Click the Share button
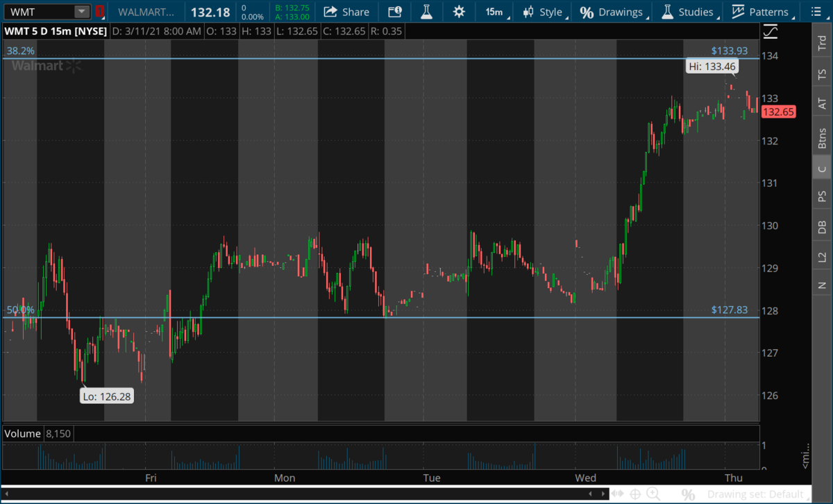Image resolution: width=833 pixels, height=504 pixels. (x=346, y=12)
